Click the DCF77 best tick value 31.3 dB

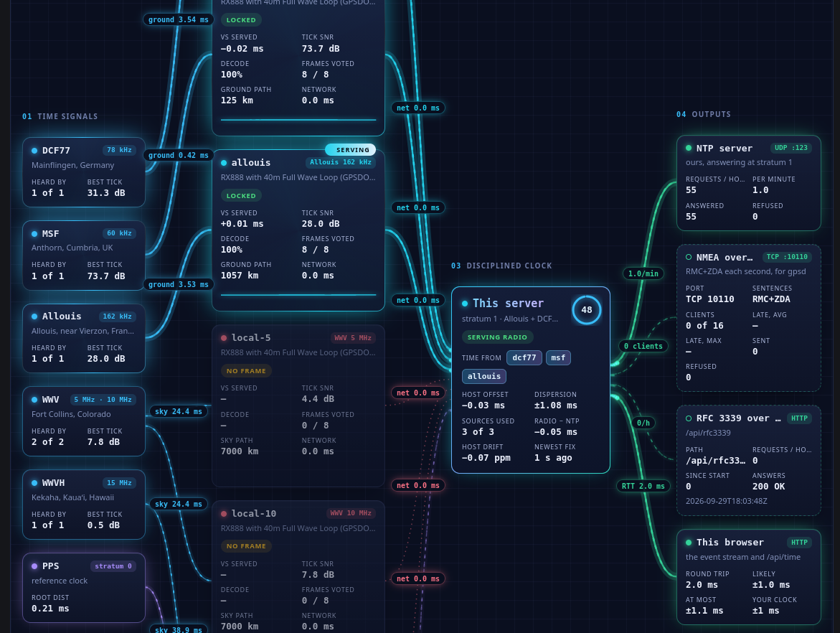(106, 193)
